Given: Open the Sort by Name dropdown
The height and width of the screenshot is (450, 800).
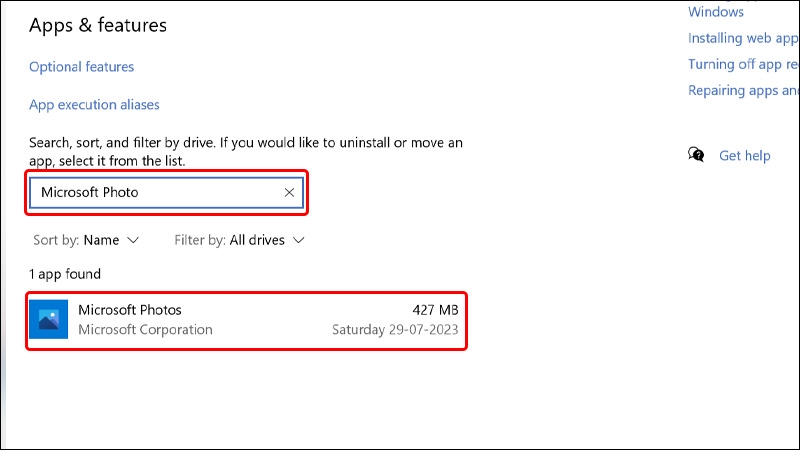Looking at the screenshot, I should point(86,240).
